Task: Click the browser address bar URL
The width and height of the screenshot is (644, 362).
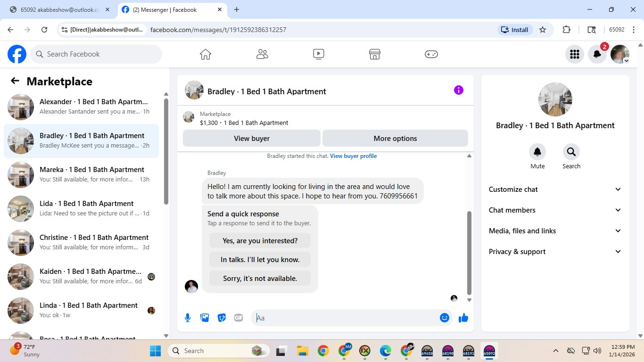Action: pyautogui.click(x=218, y=30)
